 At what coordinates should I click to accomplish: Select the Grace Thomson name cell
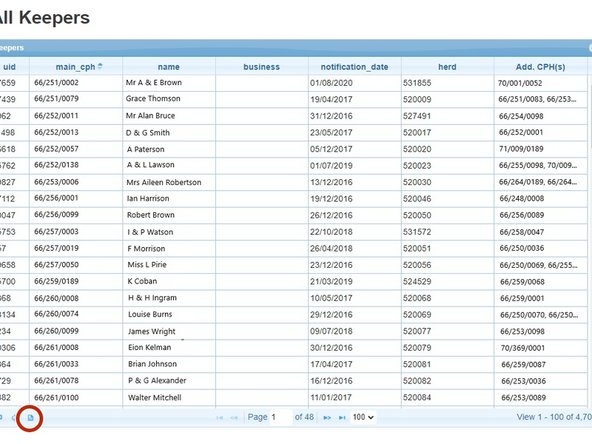pyautogui.click(x=169, y=99)
